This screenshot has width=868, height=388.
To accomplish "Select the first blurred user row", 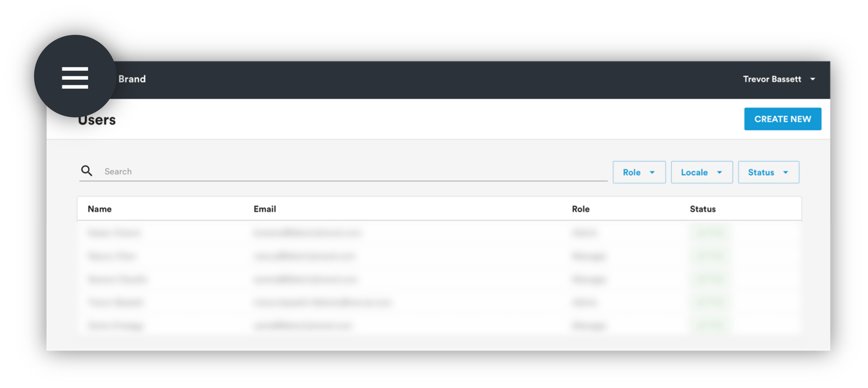I will pyautogui.click(x=439, y=233).
